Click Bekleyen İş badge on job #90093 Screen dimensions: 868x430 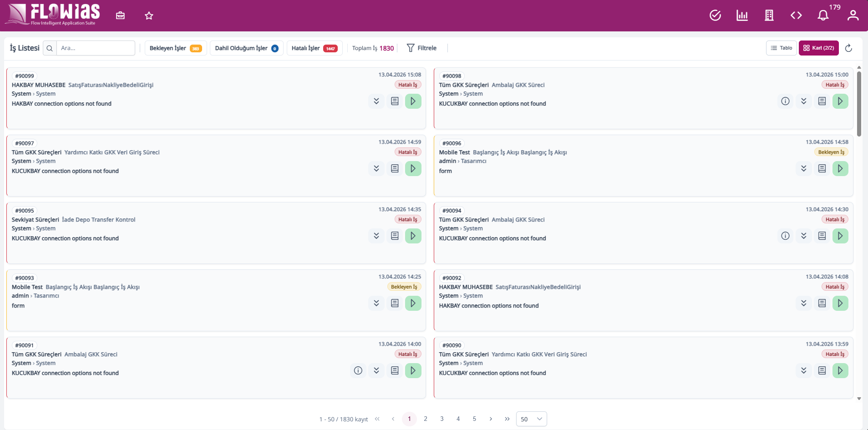point(404,287)
